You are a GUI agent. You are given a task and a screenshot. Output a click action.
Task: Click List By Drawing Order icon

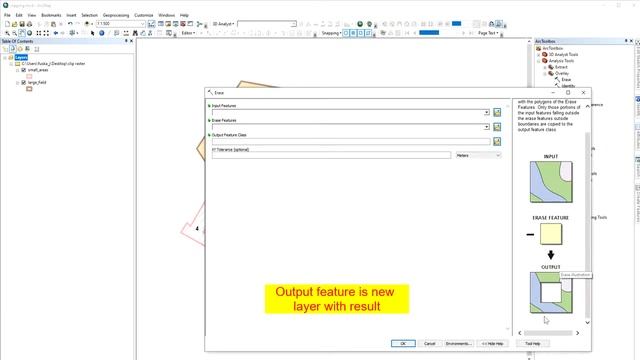pyautogui.click(x=5, y=49)
